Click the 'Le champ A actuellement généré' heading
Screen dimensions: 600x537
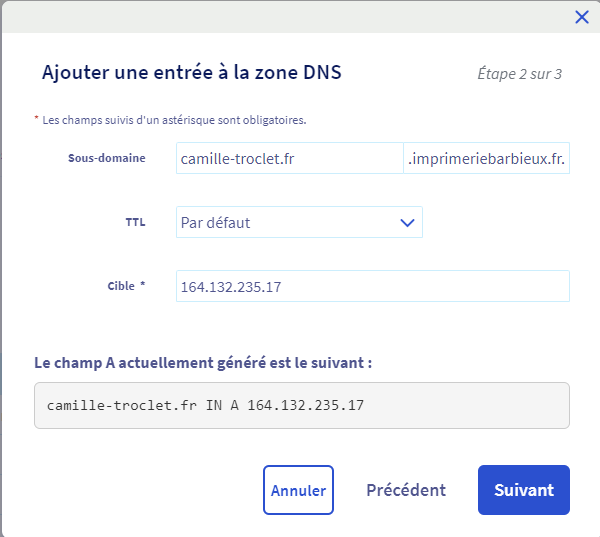coord(203,362)
